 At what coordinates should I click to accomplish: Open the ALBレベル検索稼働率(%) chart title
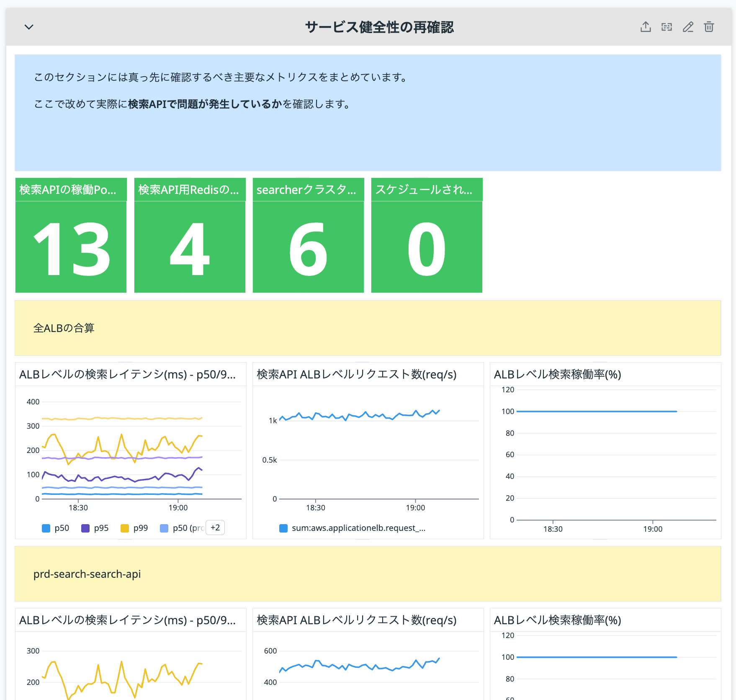tap(557, 375)
